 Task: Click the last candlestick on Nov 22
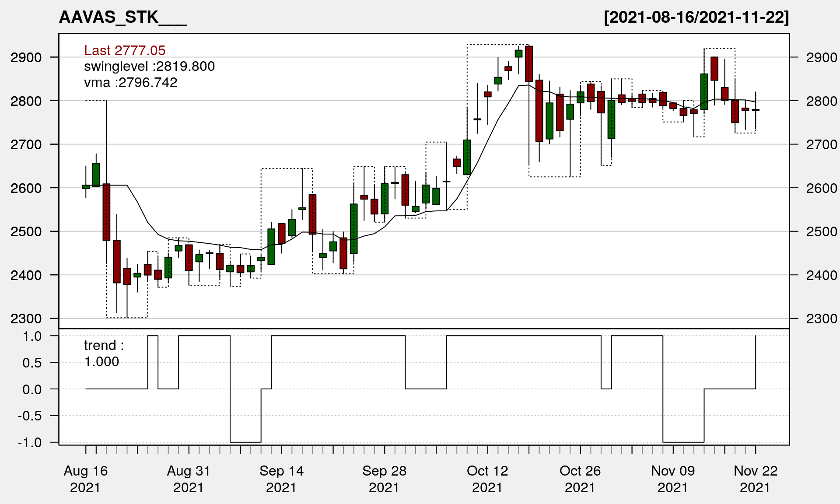[x=756, y=110]
